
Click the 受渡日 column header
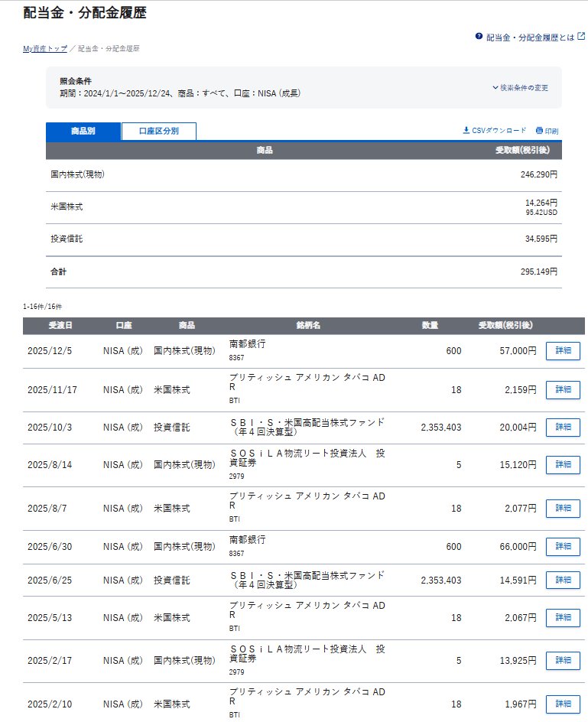[x=60, y=326]
